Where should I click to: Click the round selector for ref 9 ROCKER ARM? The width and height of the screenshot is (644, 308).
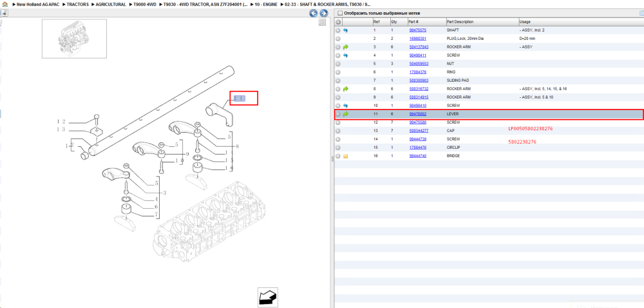coord(338,97)
